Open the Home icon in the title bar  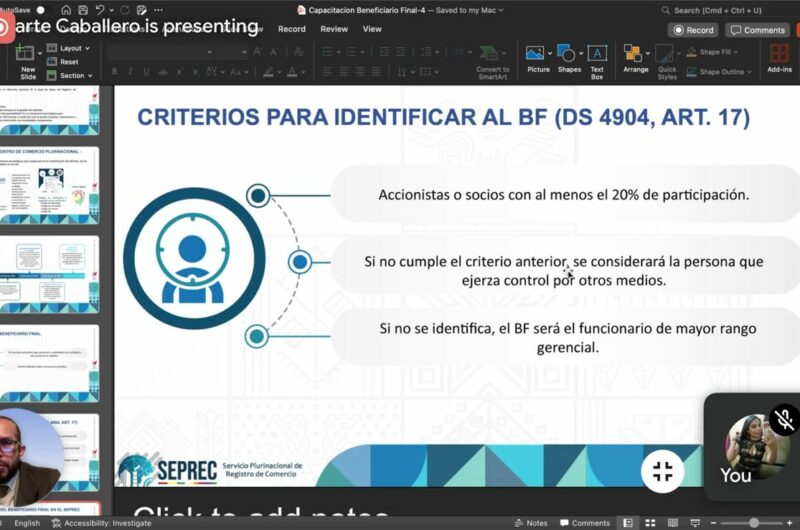pyautogui.click(x=66, y=10)
